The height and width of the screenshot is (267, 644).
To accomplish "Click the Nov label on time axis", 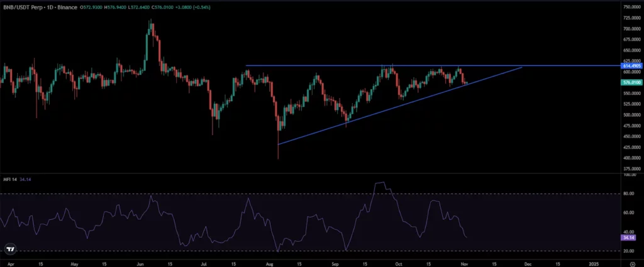I will [x=464, y=264].
